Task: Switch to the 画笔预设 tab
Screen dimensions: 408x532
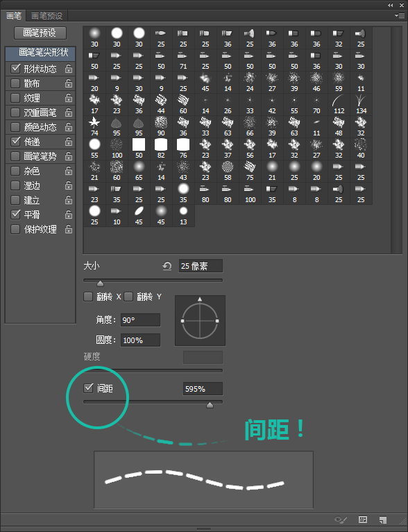Action: 47,16
